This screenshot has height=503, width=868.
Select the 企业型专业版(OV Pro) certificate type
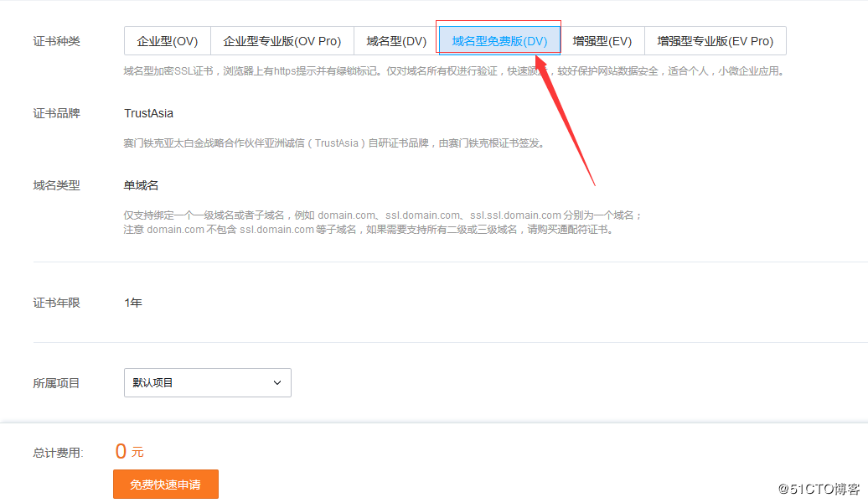[283, 39]
